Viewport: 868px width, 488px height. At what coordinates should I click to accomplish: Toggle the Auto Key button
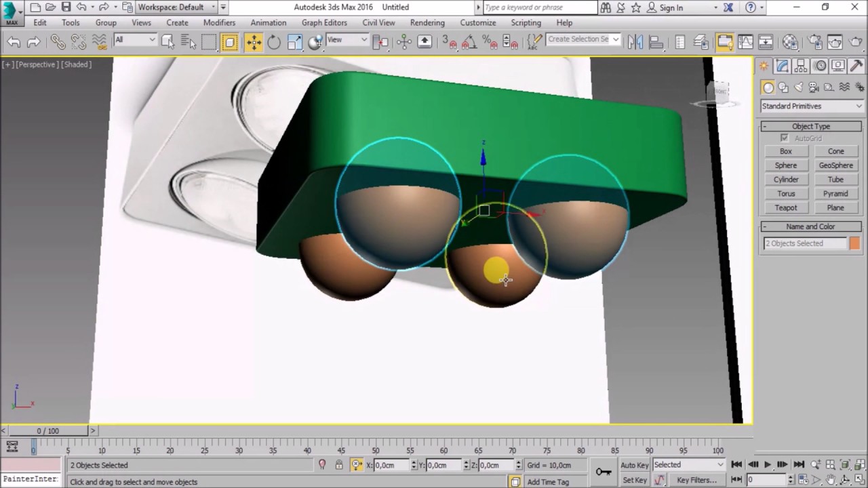[x=635, y=465]
